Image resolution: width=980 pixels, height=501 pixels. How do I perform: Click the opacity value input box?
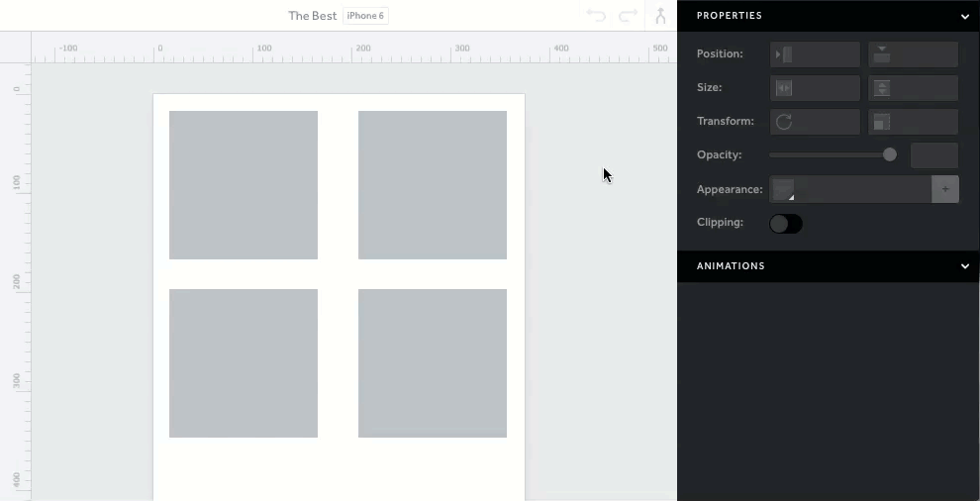tap(933, 155)
